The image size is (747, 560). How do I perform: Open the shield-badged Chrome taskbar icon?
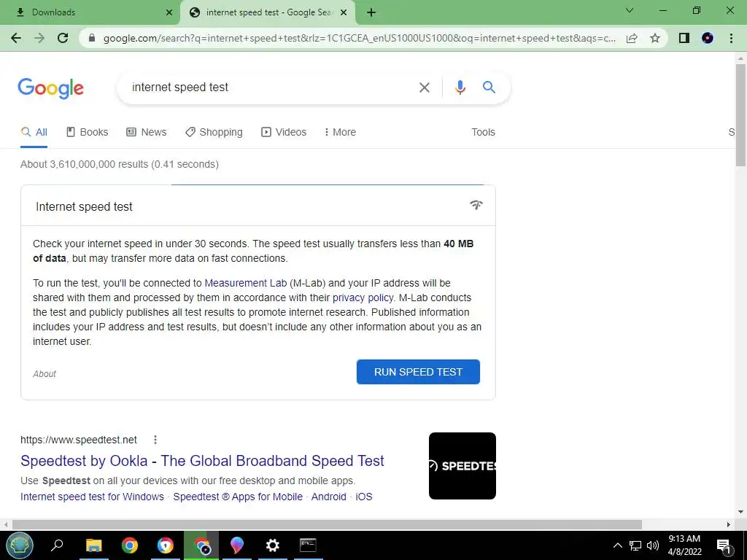[166, 545]
